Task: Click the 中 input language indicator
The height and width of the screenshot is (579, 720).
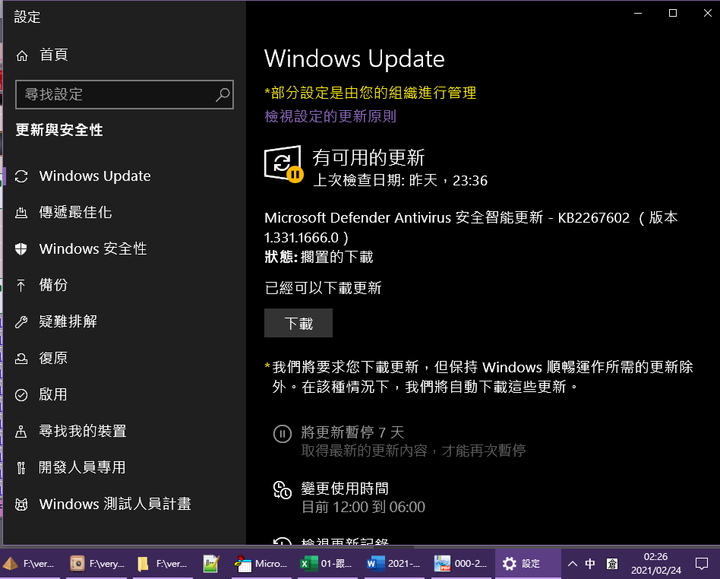Action: point(590,563)
